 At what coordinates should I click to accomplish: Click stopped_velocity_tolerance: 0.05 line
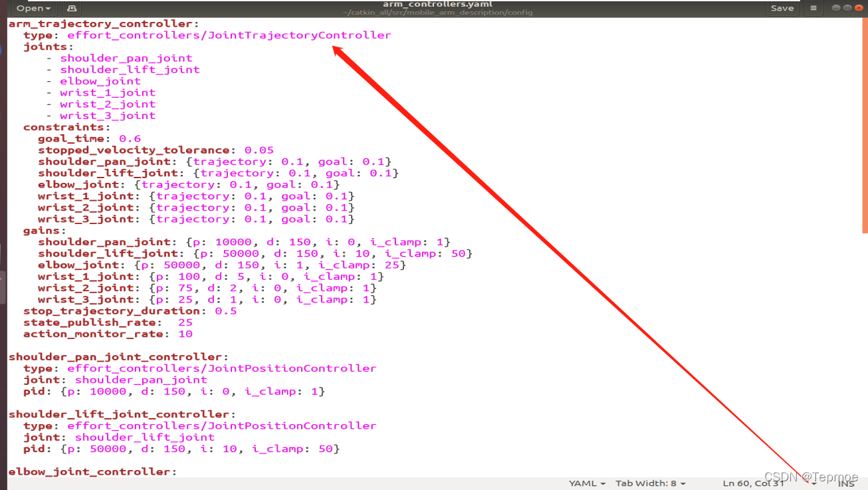156,150
